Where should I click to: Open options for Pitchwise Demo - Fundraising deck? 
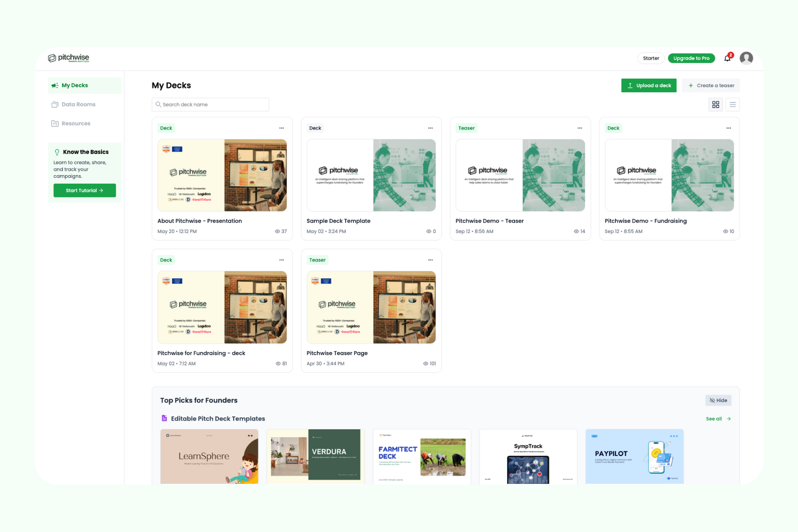click(728, 128)
